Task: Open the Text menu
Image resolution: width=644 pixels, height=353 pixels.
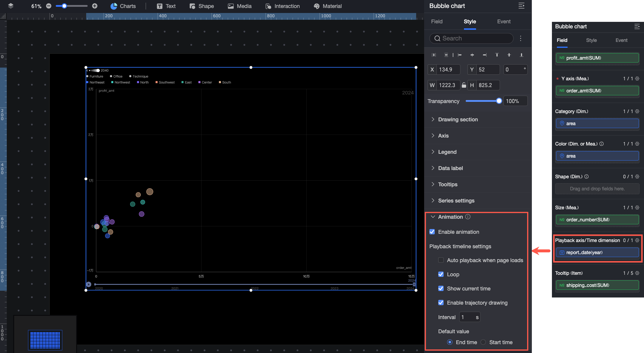Action: pos(166,6)
